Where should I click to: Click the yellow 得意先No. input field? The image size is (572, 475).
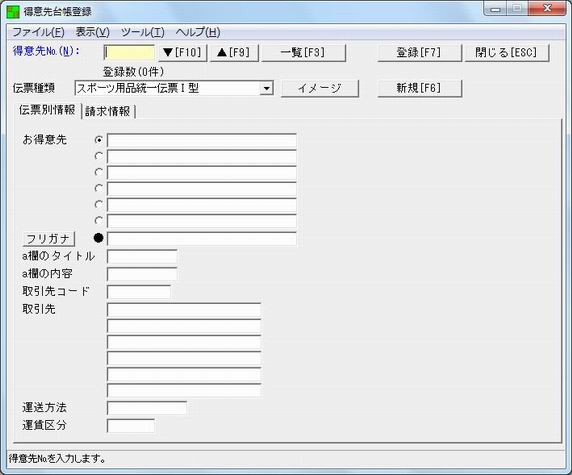(x=129, y=53)
